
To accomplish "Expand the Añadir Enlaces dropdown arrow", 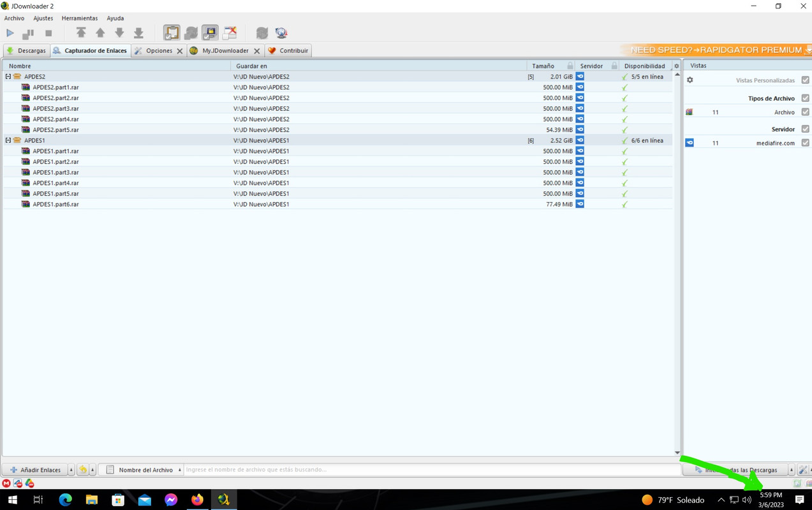I will (71, 470).
